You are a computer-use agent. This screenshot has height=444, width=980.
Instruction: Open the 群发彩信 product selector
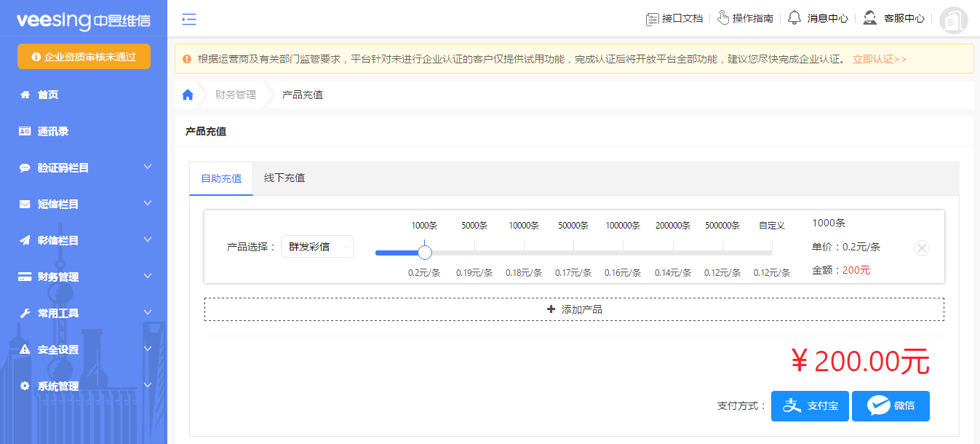pyautogui.click(x=316, y=246)
